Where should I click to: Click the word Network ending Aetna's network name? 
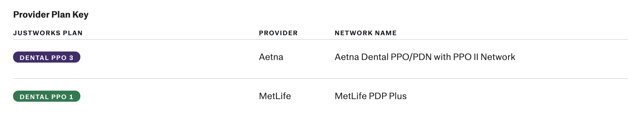498,57
